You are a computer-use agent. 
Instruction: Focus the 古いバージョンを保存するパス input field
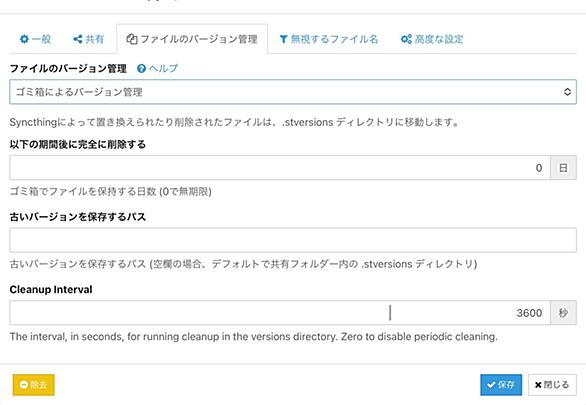(x=293, y=240)
